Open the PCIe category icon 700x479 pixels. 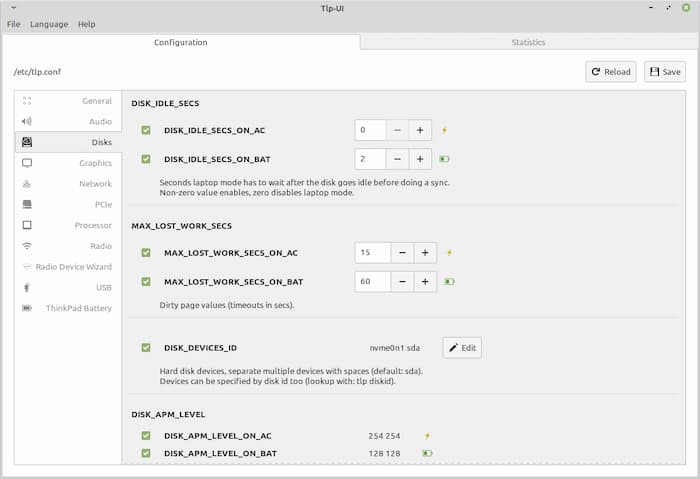click(27, 205)
